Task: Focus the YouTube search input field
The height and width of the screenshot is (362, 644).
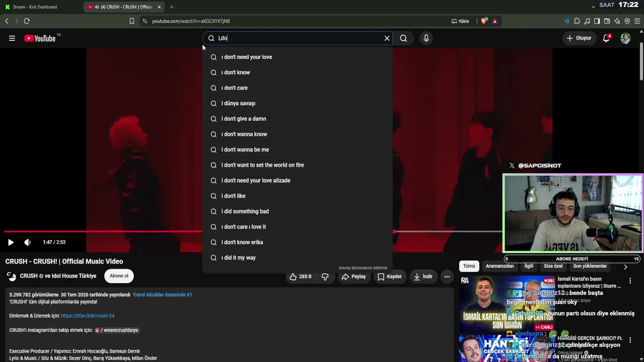Action: [298, 38]
